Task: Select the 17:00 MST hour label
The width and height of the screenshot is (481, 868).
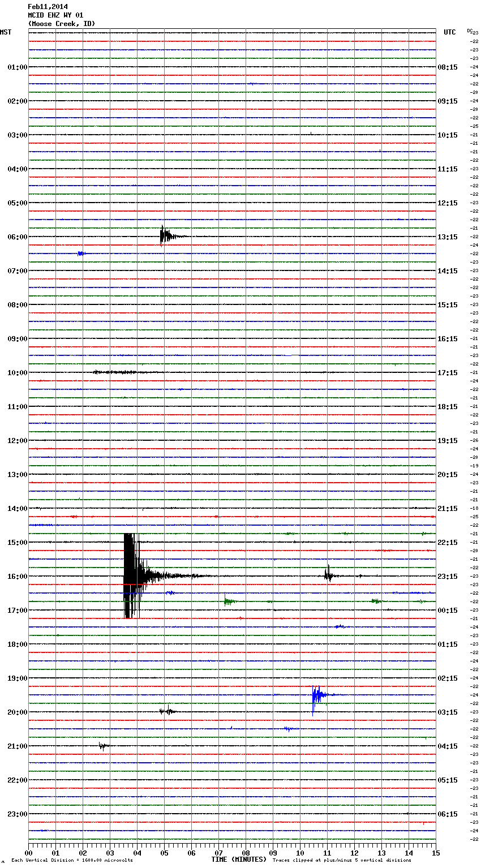Action: tap(17, 611)
